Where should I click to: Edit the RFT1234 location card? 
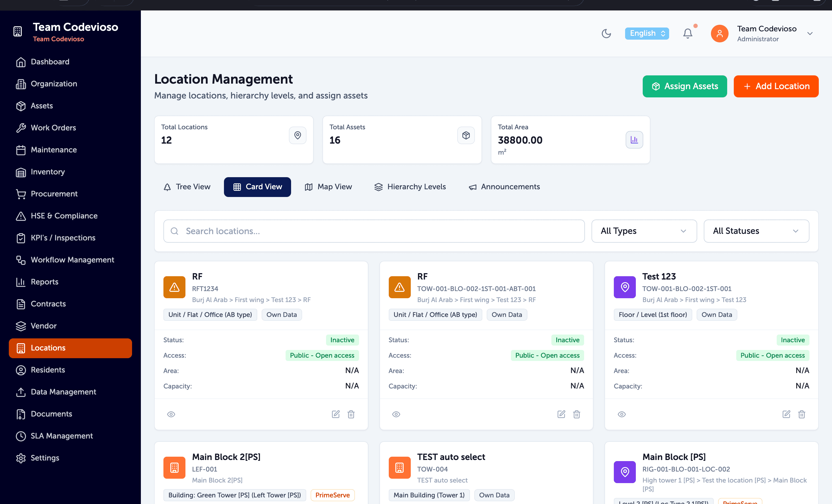pyautogui.click(x=336, y=414)
